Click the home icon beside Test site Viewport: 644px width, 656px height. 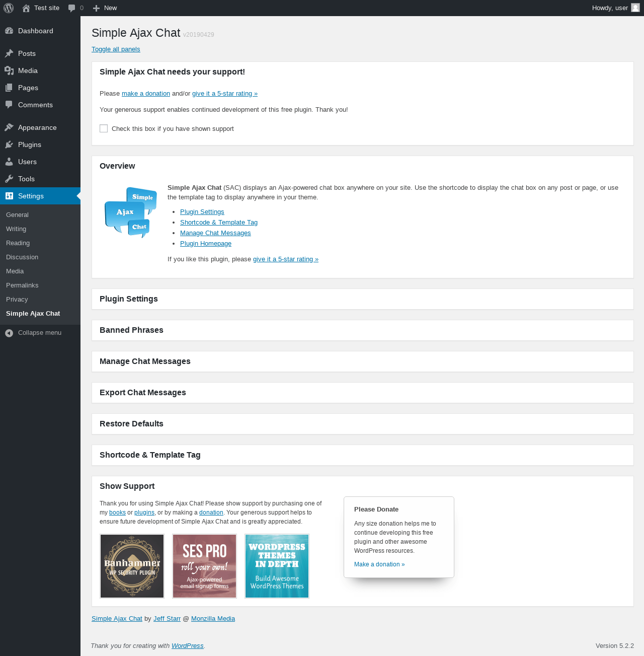[x=26, y=8]
